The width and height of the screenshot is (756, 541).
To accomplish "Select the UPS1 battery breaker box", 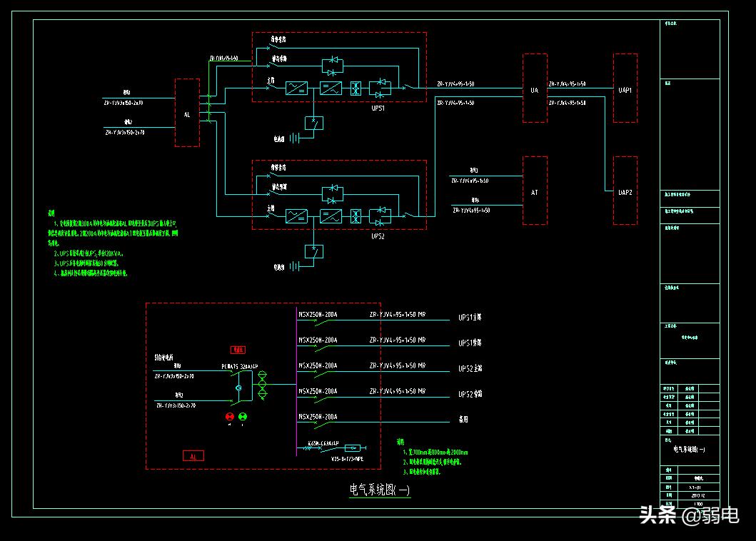I will (314, 123).
